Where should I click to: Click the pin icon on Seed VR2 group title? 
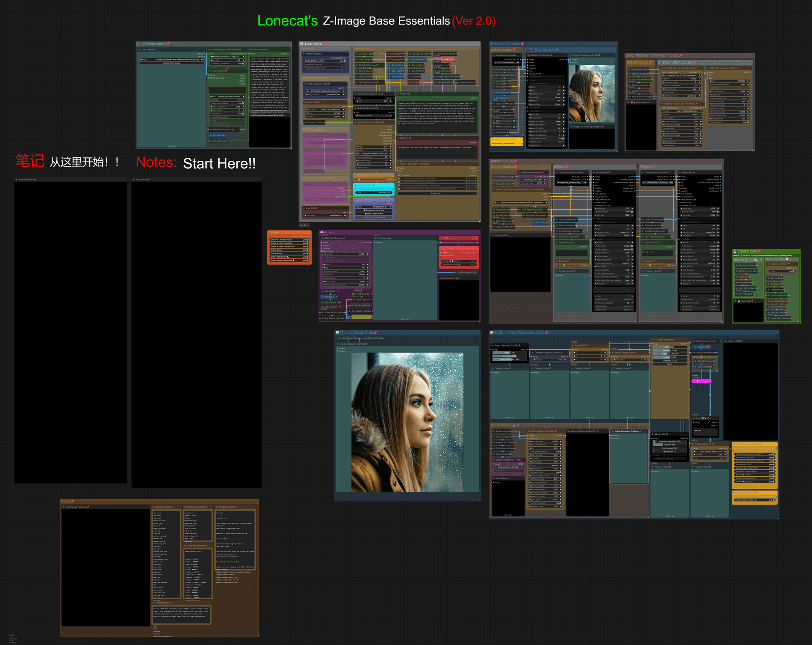point(680,55)
